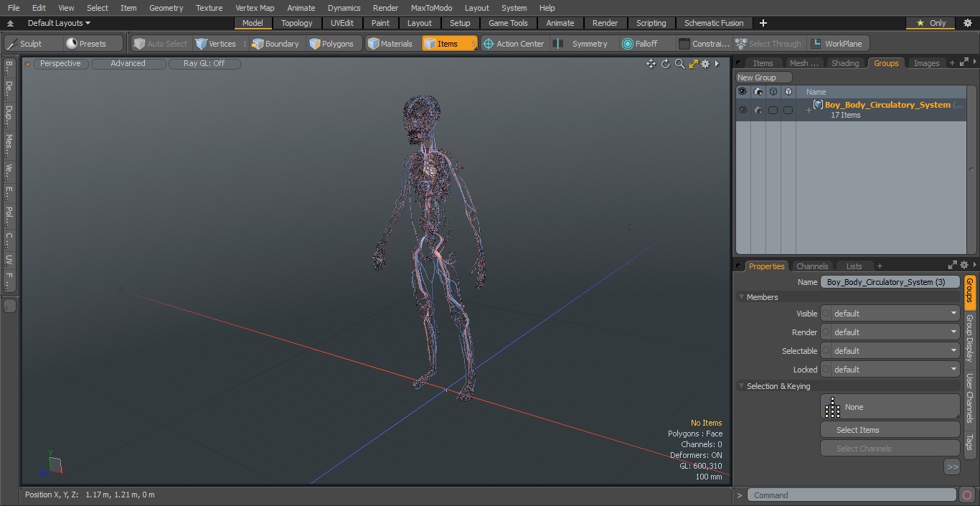Click the Properties panel gear icon
The width and height of the screenshot is (980, 506).
point(964,266)
